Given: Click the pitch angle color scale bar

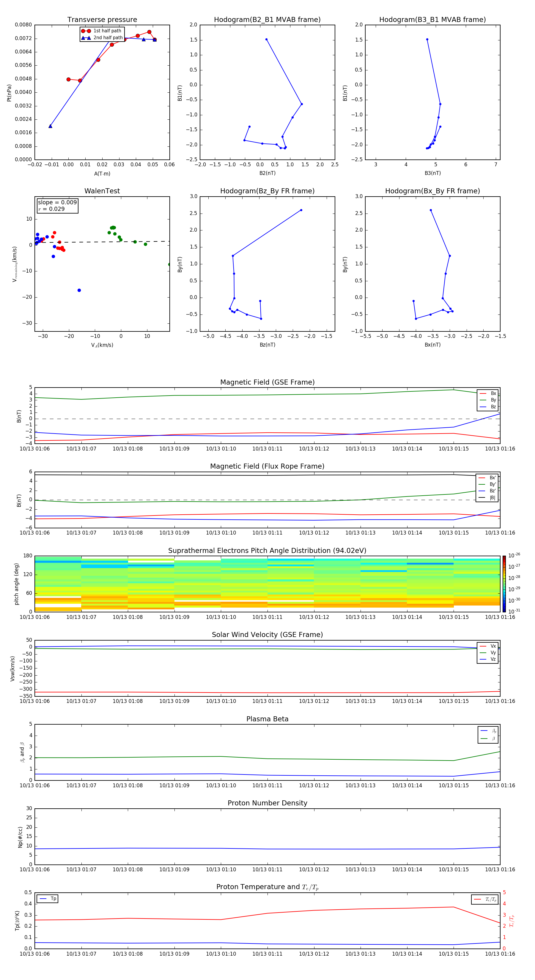Looking at the screenshot, I should [504, 584].
